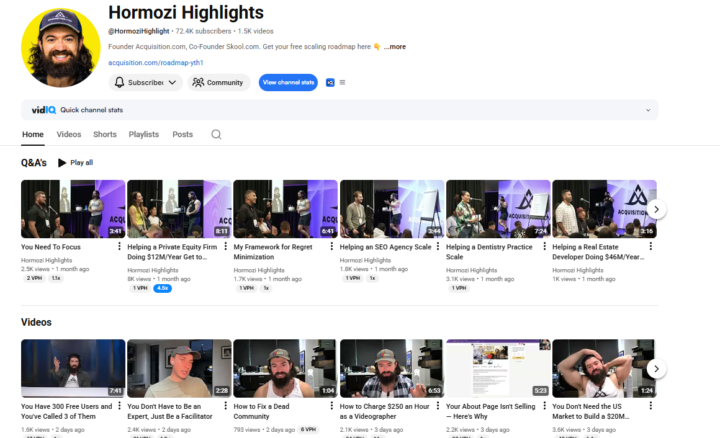Click Play all for Q&A's
The image size is (720, 438).
76,163
